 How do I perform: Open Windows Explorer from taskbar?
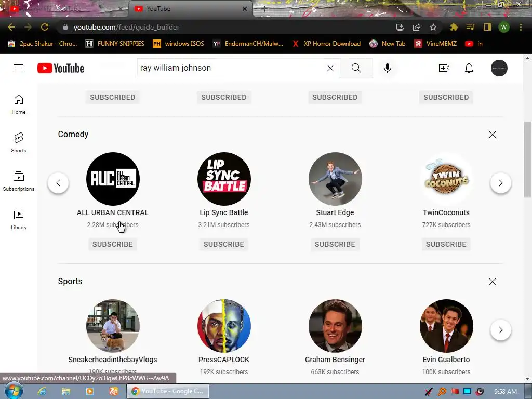point(66,391)
